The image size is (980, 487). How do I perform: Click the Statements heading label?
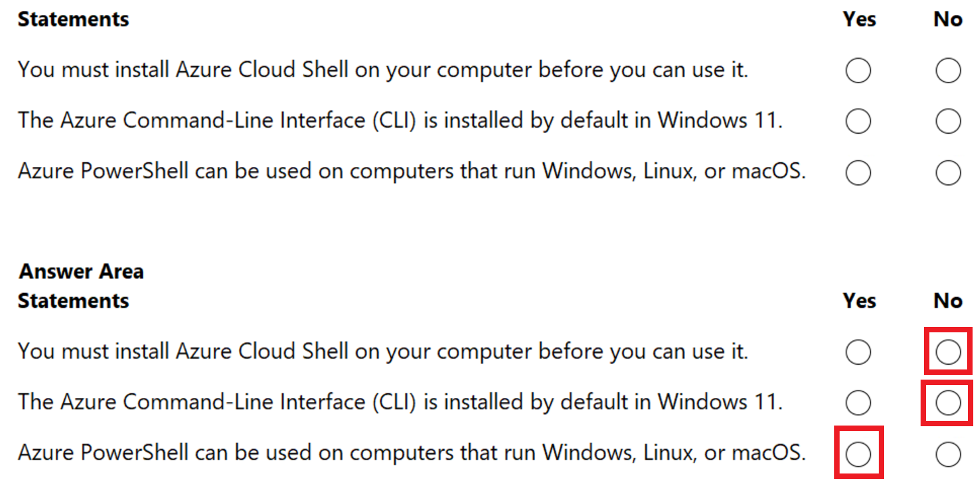point(73,19)
